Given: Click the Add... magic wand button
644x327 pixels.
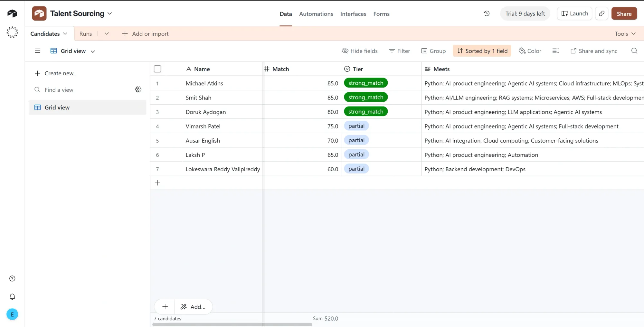Looking at the screenshot, I should 193,307.
